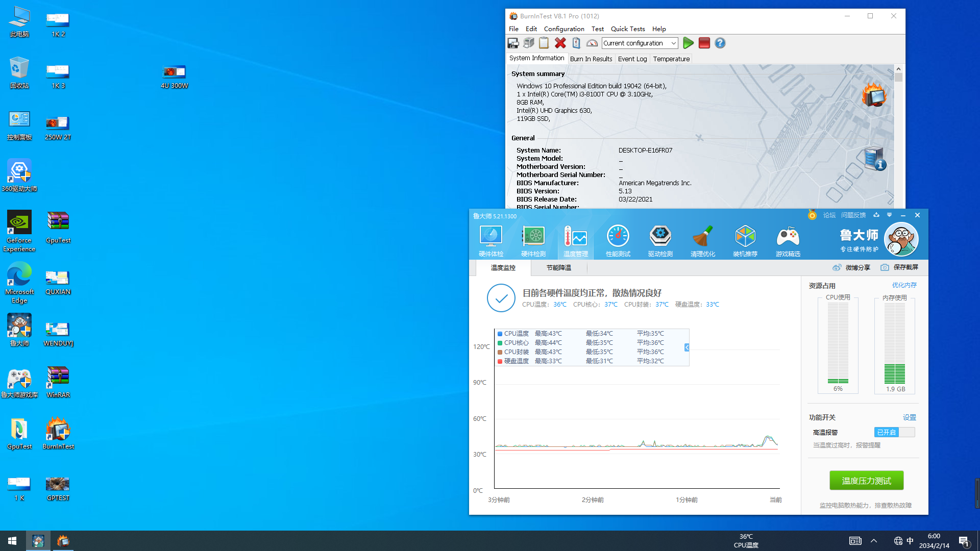Click the Performance Test icon

(618, 240)
